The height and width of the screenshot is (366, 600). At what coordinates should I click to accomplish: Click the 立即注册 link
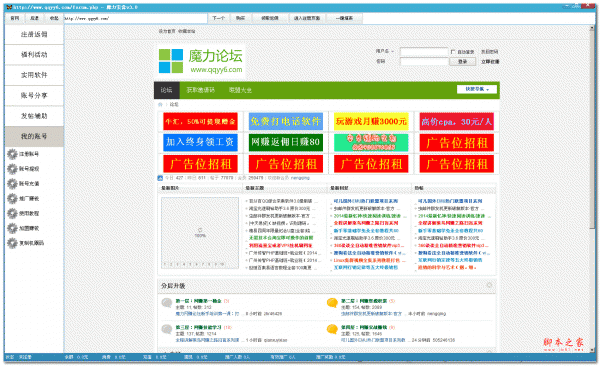490,62
